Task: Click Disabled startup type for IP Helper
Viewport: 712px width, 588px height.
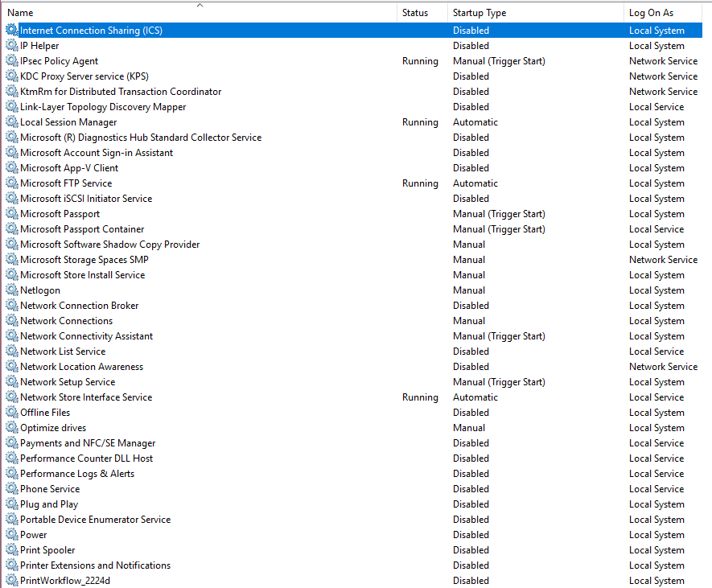Action: pyautogui.click(x=471, y=46)
